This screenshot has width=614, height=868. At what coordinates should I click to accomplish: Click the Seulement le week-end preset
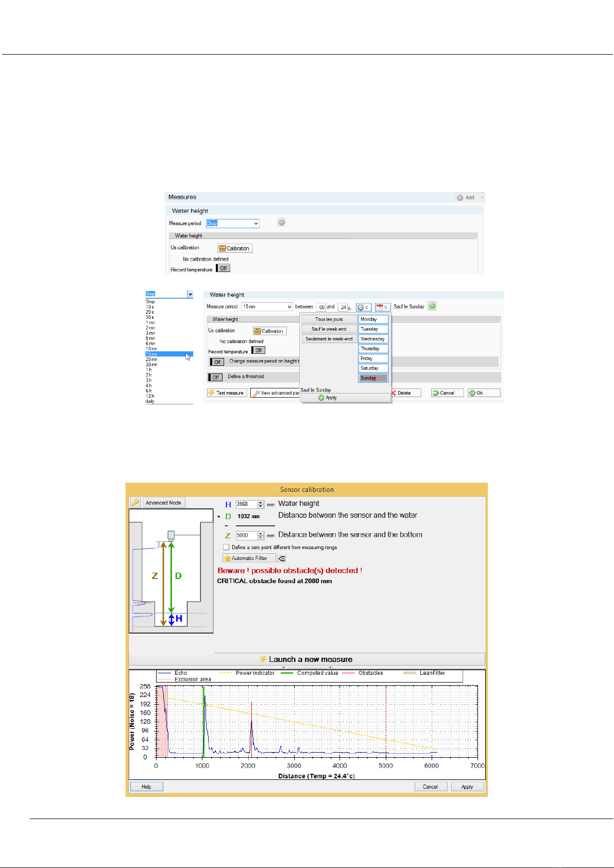[x=329, y=339]
